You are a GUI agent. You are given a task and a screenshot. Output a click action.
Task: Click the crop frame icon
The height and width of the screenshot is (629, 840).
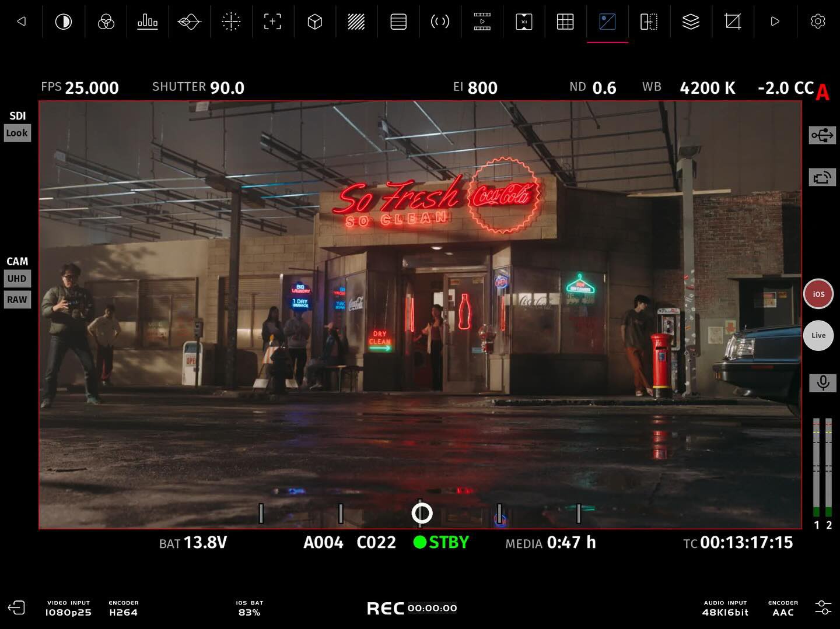coord(733,22)
